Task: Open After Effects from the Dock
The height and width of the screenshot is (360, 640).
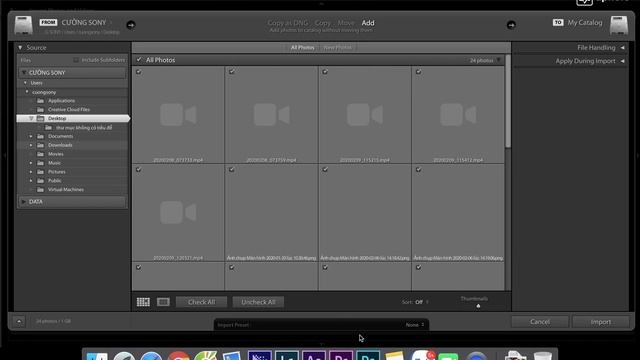Action: (313, 355)
